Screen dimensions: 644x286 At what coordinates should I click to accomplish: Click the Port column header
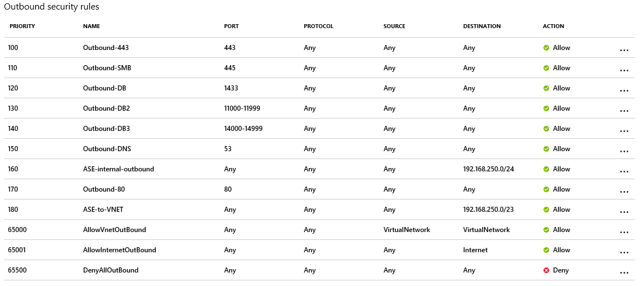[x=231, y=26]
